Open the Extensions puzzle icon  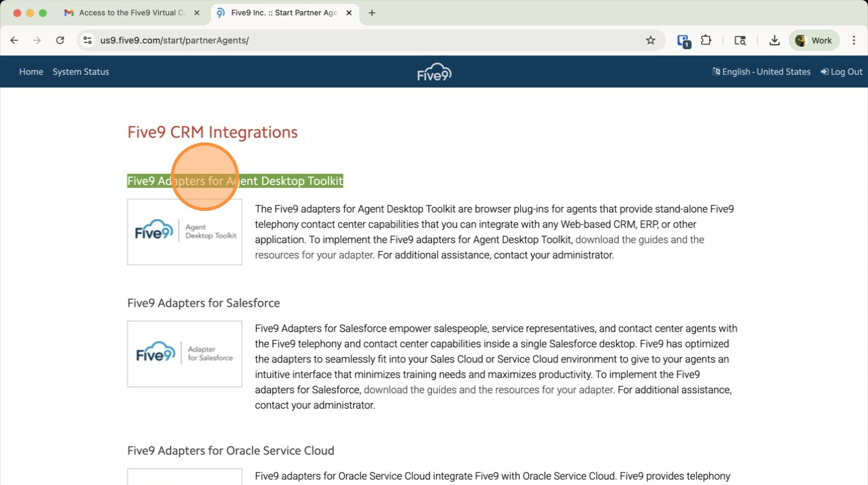tap(706, 40)
